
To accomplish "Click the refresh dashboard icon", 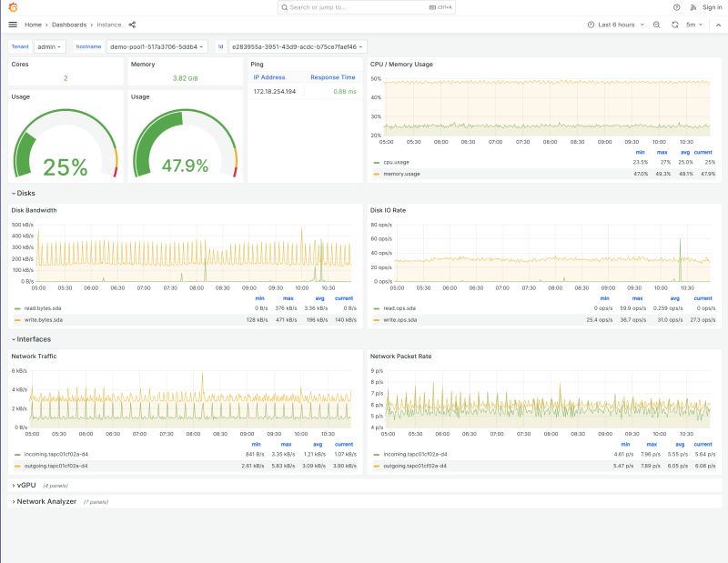I will pyautogui.click(x=674, y=25).
